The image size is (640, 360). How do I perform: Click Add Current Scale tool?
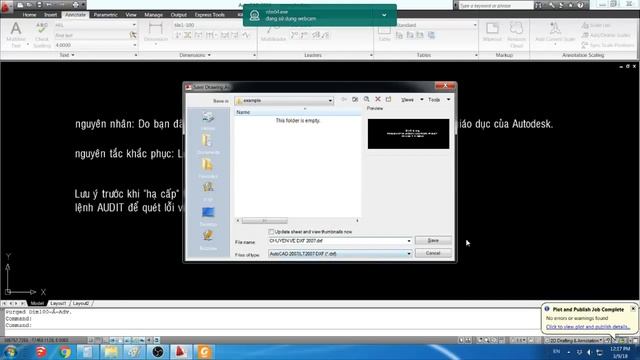tap(555, 32)
